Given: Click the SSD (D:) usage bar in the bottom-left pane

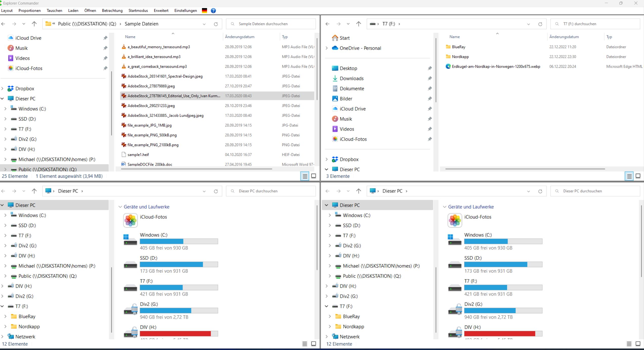Looking at the screenshot, I should tap(179, 265).
